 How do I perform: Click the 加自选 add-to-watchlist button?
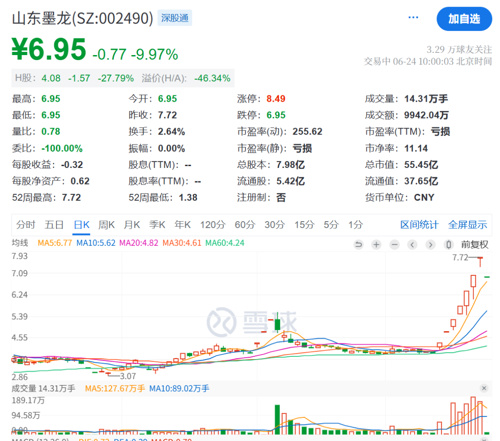464,19
